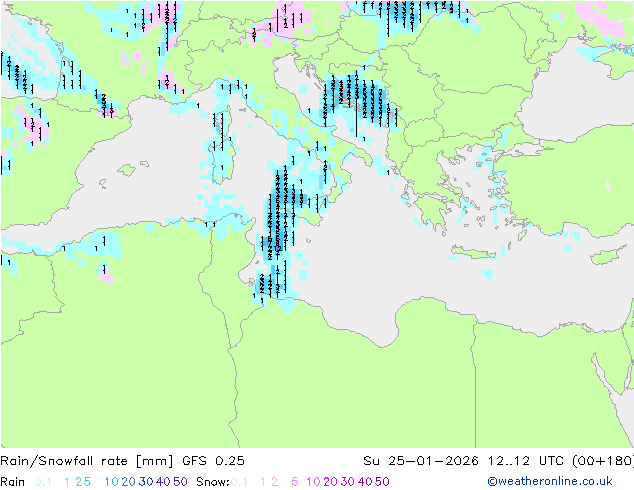Image resolution: width=634 pixels, height=490 pixels.
Task: Select the snow legend value 10
Action: point(313,482)
